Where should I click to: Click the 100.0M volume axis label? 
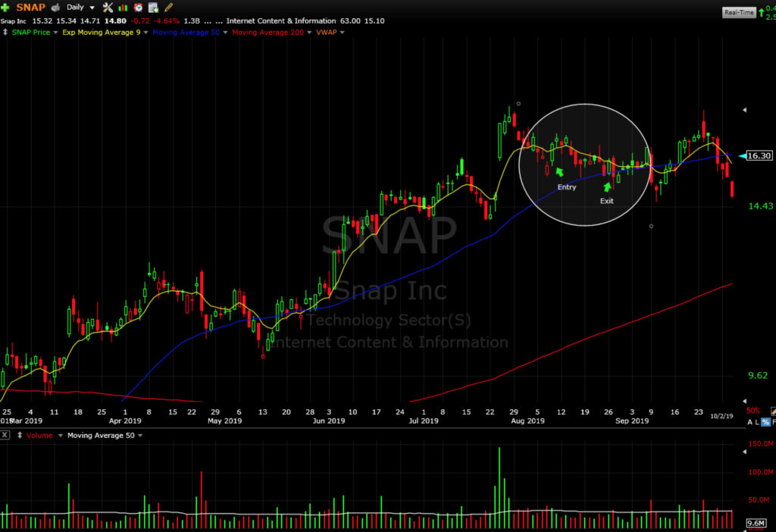(x=761, y=472)
